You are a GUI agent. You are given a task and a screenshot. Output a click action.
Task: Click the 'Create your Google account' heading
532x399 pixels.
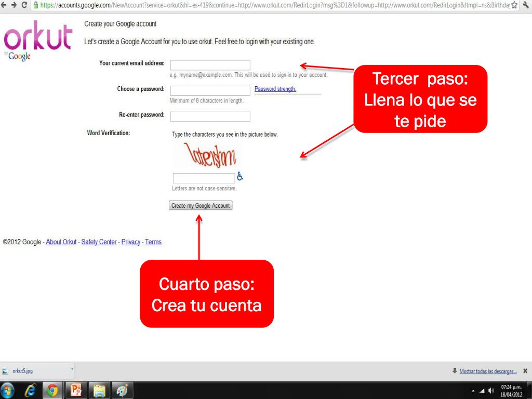pos(120,24)
